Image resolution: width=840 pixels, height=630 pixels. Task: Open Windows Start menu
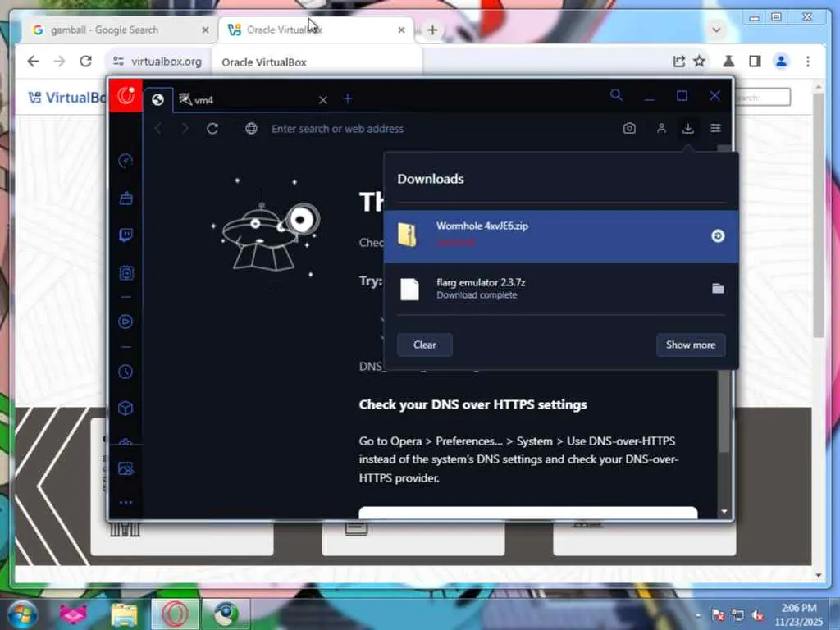point(21,614)
